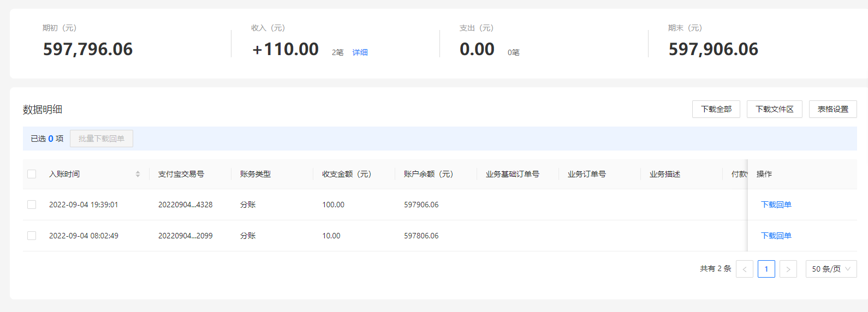
Task: Click the 详细 link next to income
Action: [360, 52]
